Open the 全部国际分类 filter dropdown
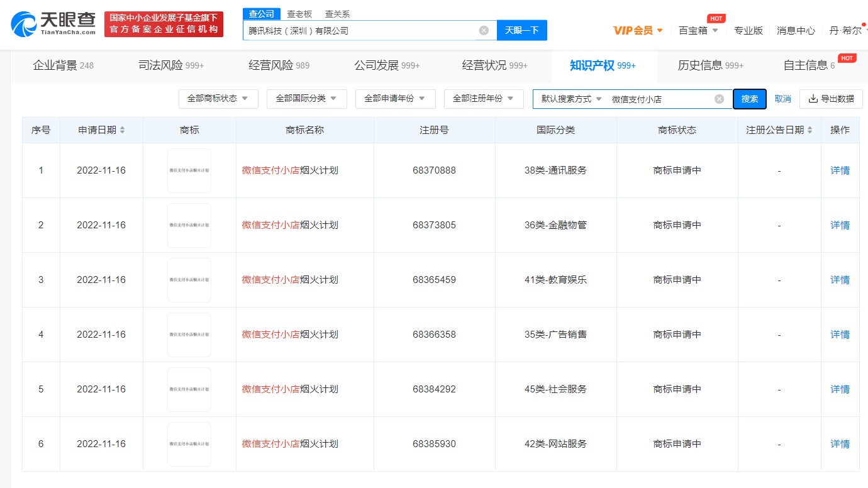 pyautogui.click(x=307, y=99)
